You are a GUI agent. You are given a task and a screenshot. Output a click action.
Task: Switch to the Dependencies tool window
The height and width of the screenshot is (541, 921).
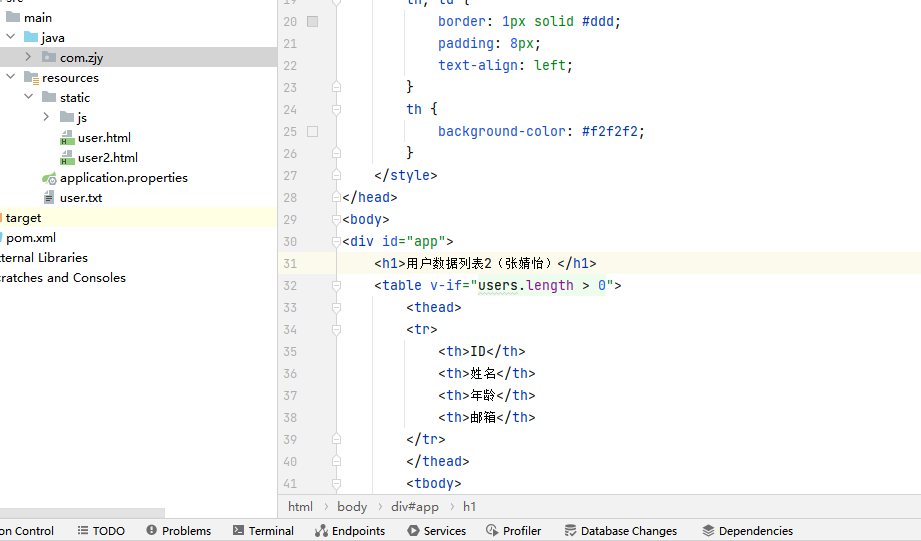click(x=747, y=531)
